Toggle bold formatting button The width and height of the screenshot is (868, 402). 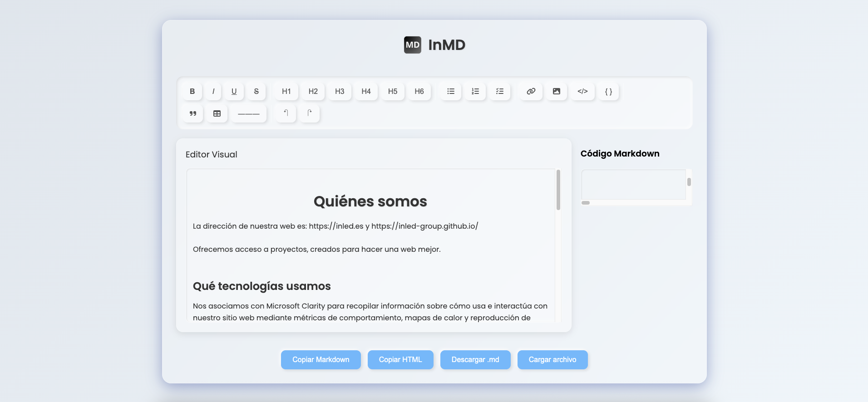(192, 91)
